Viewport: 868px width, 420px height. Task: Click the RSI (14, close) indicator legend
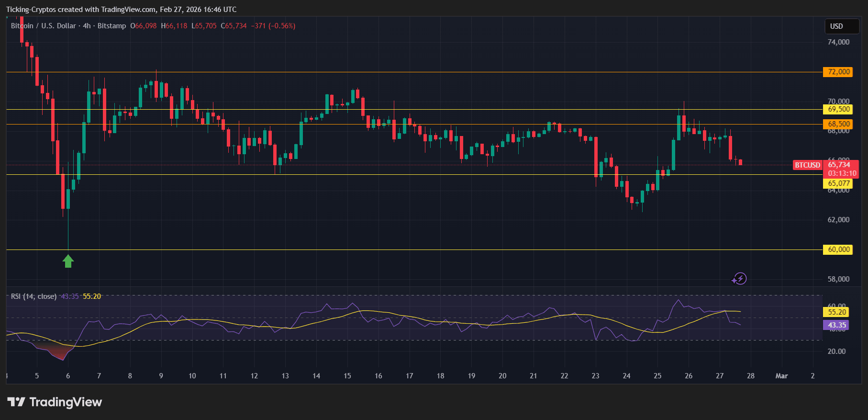(33, 296)
